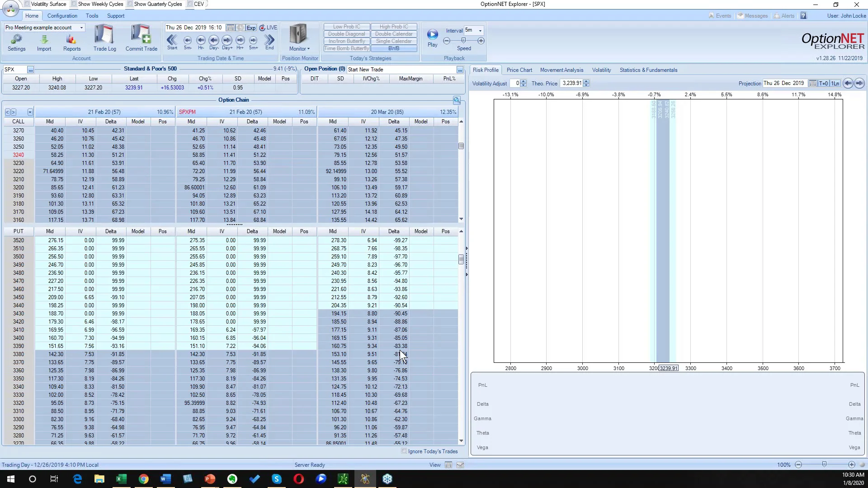Decrease playback speed with minus icon
This screenshot has width=868, height=488.
click(447, 41)
